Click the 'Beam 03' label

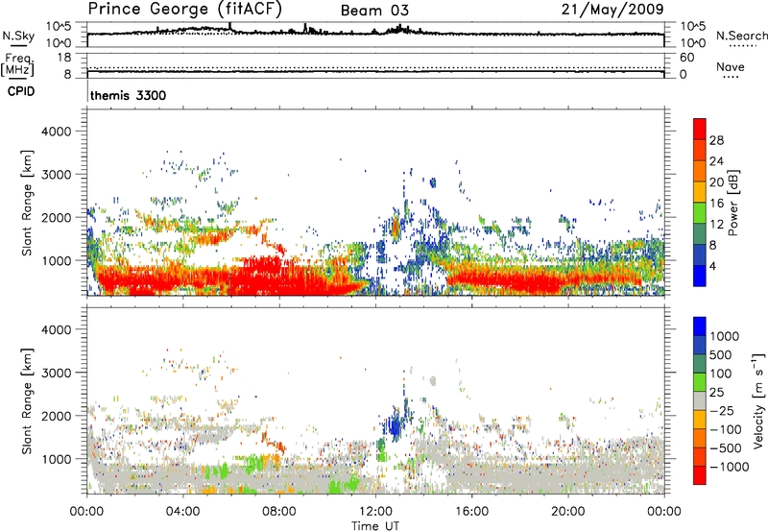pos(374,11)
